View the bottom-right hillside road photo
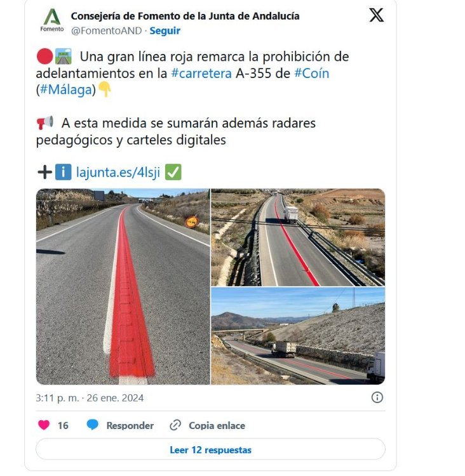Image resolution: width=465 pixels, height=476 pixels. point(298,336)
